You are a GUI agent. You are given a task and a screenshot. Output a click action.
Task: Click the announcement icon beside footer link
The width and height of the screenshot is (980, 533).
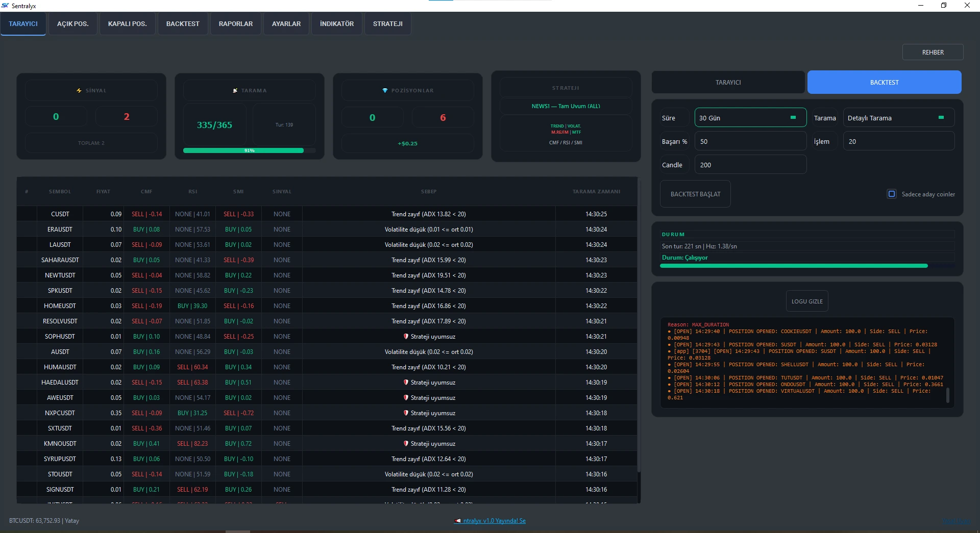[x=458, y=521]
